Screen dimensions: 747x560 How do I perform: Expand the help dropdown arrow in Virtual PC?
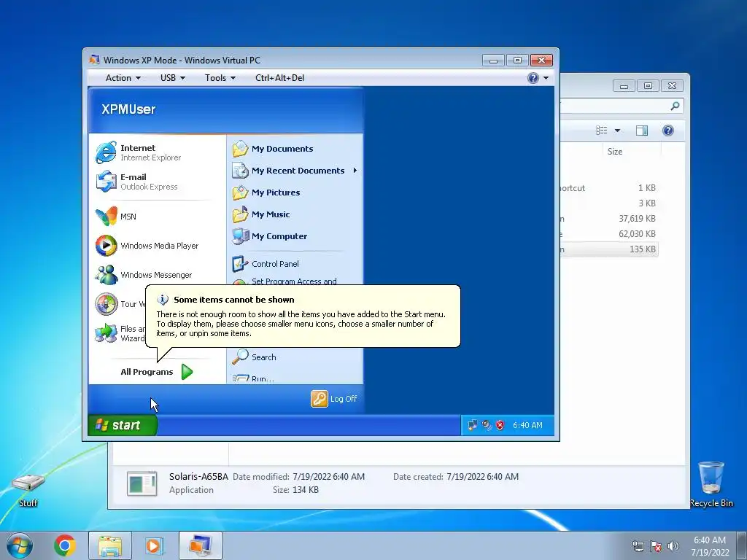coord(546,77)
